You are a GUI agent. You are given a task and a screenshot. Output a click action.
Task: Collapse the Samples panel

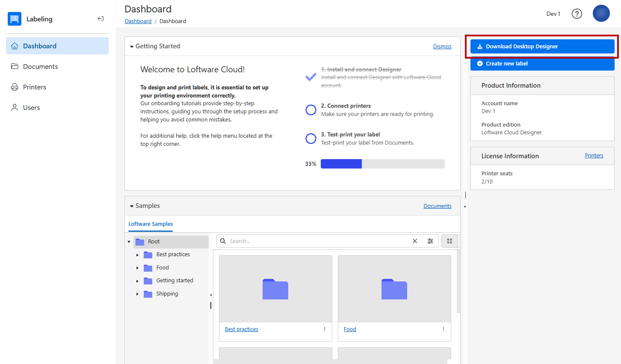tap(132, 206)
